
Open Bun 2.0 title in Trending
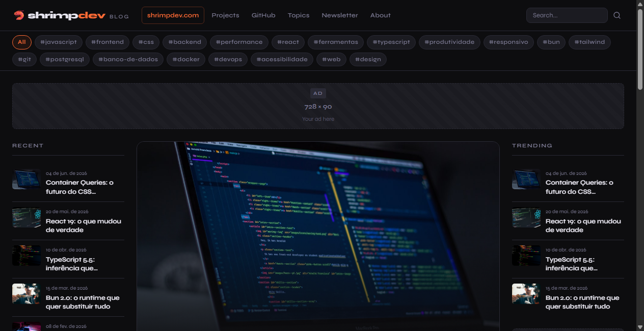[x=582, y=302]
